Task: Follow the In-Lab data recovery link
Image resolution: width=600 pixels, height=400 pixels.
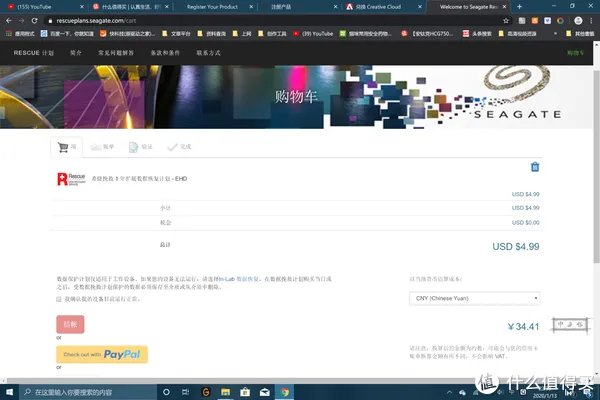Action: click(239, 279)
